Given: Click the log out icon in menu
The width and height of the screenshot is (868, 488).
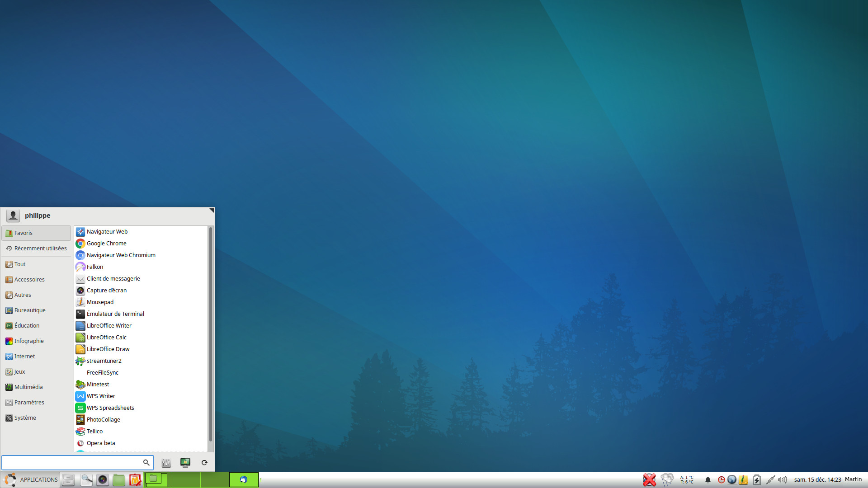Looking at the screenshot, I should 204,462.
